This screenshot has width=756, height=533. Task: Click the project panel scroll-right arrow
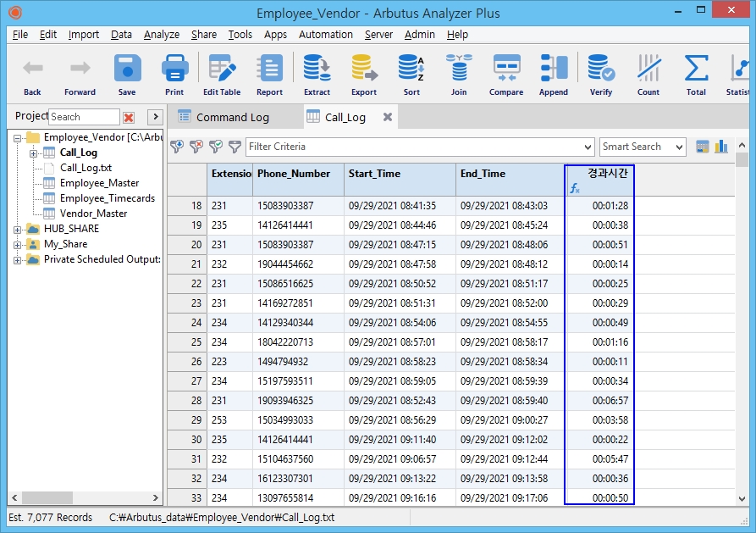click(155, 497)
